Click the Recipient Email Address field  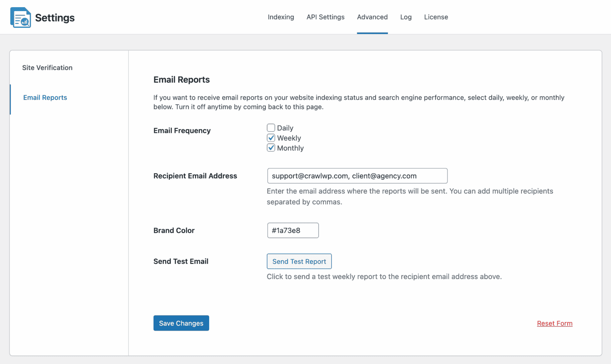(357, 176)
